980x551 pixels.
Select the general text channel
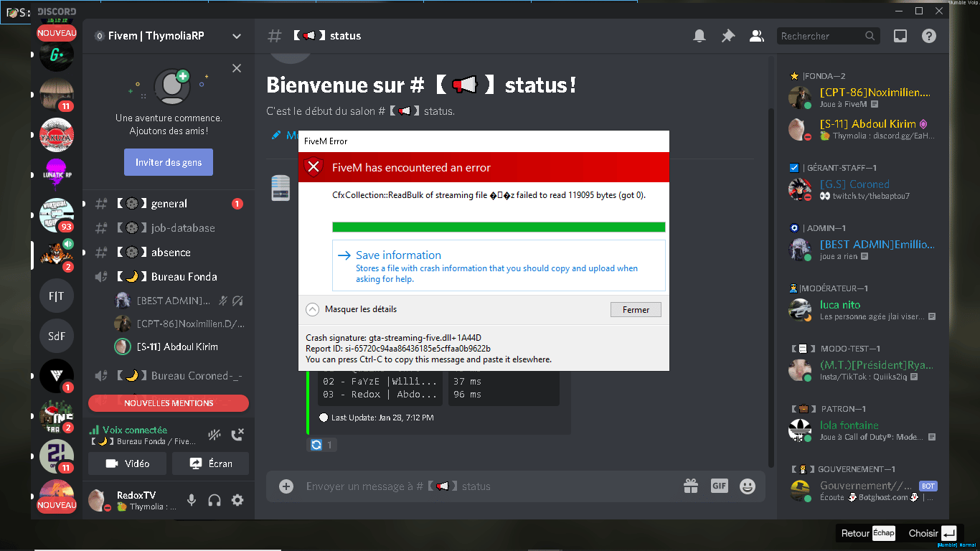point(169,204)
